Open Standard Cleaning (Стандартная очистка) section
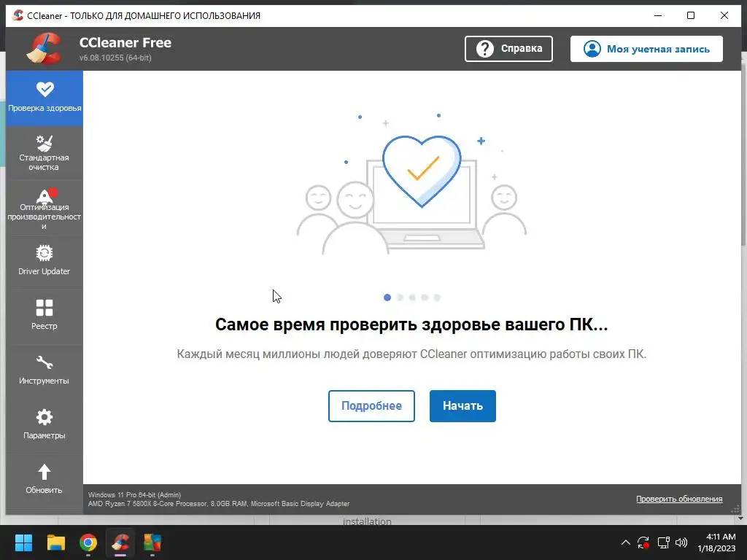The width and height of the screenshot is (747, 560). 44,153
